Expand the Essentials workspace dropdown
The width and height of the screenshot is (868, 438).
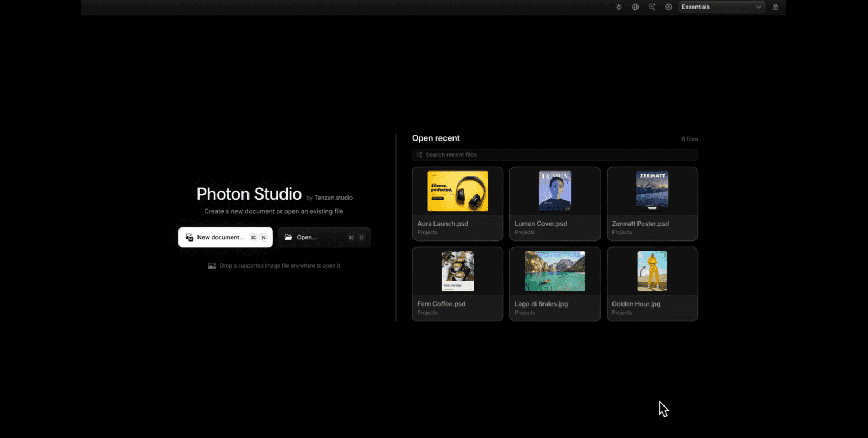pyautogui.click(x=722, y=7)
